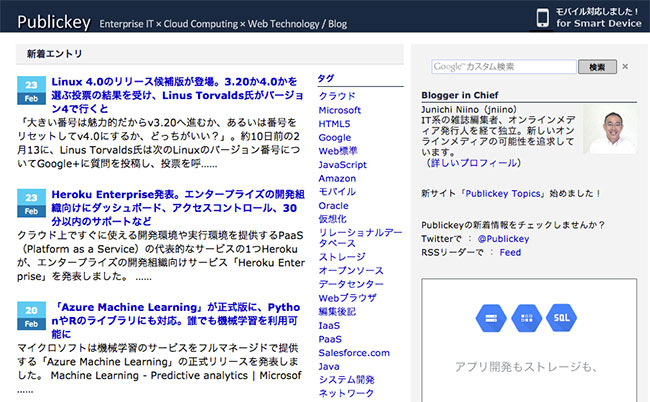Select the Oracle tag
650x402 pixels.
[x=333, y=206]
